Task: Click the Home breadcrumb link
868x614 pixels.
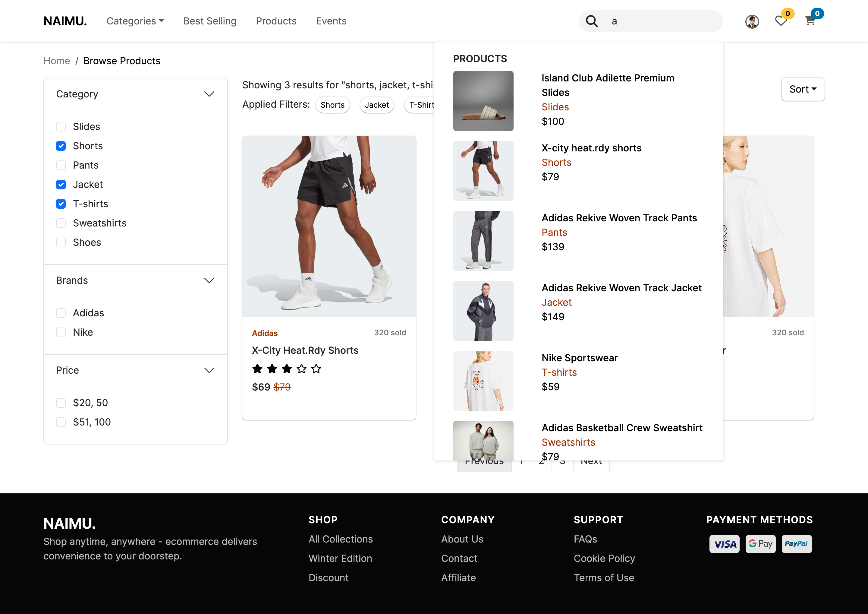Action: click(57, 61)
